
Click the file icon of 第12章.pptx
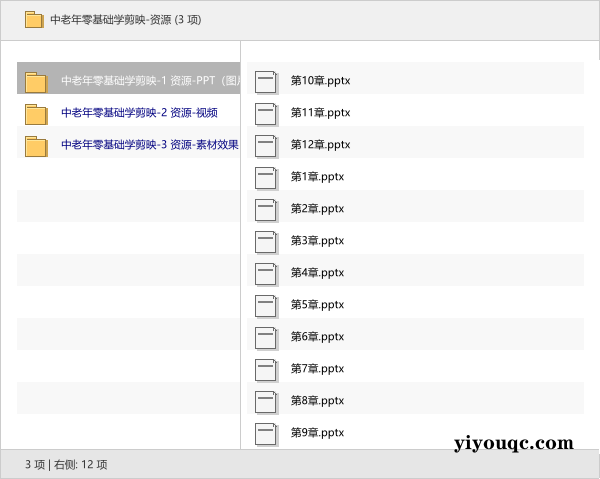coord(266,146)
